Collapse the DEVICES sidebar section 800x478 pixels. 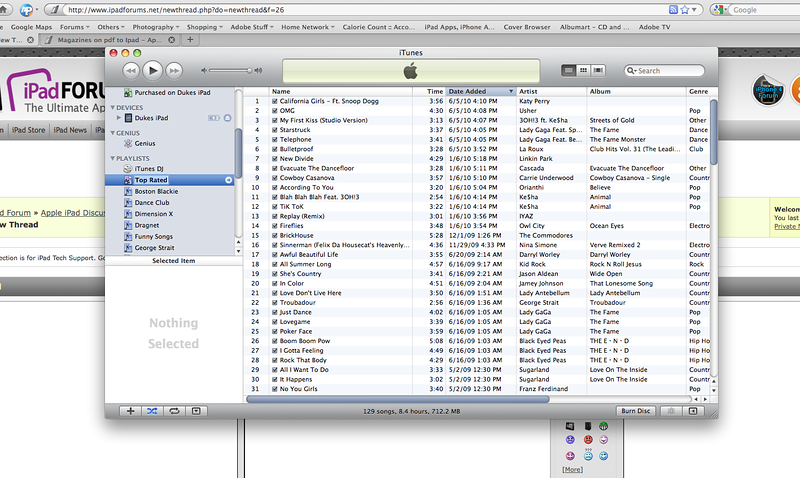[x=113, y=108]
